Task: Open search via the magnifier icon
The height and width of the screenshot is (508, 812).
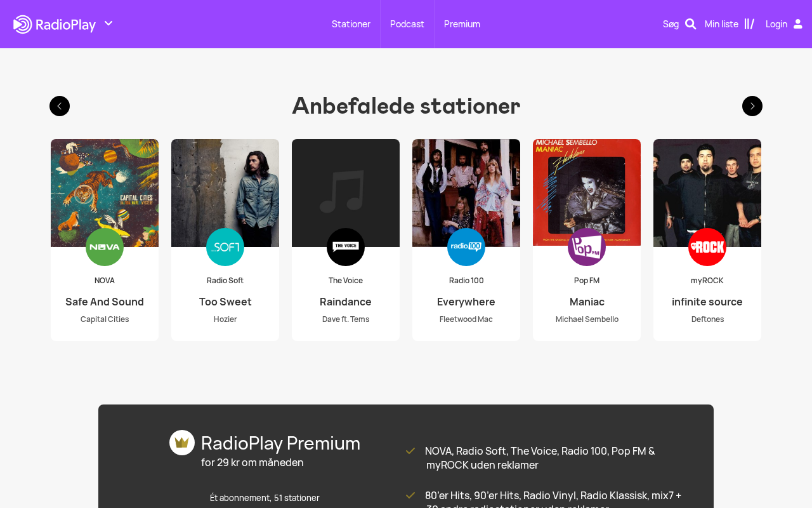Action: pyautogui.click(x=691, y=24)
